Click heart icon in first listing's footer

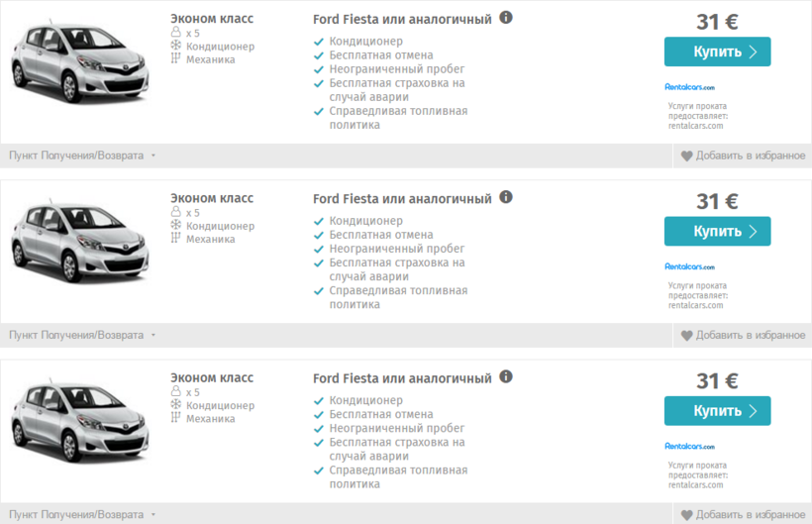pyautogui.click(x=687, y=156)
